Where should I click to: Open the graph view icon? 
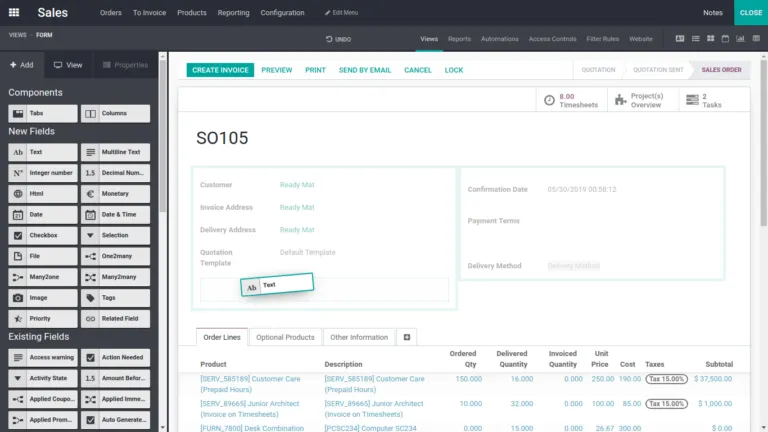(x=739, y=39)
